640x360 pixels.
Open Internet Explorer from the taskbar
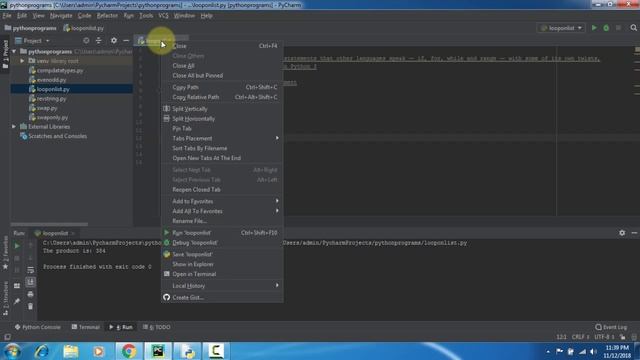(42, 351)
